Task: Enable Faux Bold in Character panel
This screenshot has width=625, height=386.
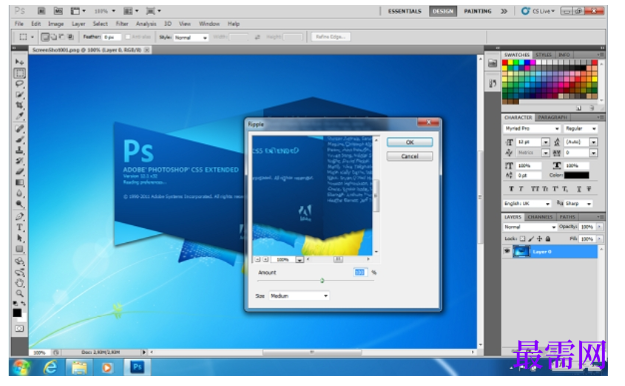Action: pos(511,189)
